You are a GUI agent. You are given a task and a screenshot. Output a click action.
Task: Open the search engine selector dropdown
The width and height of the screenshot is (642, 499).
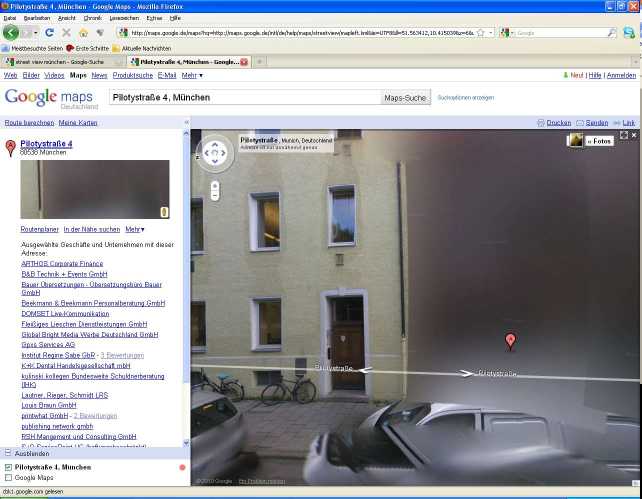click(506, 33)
